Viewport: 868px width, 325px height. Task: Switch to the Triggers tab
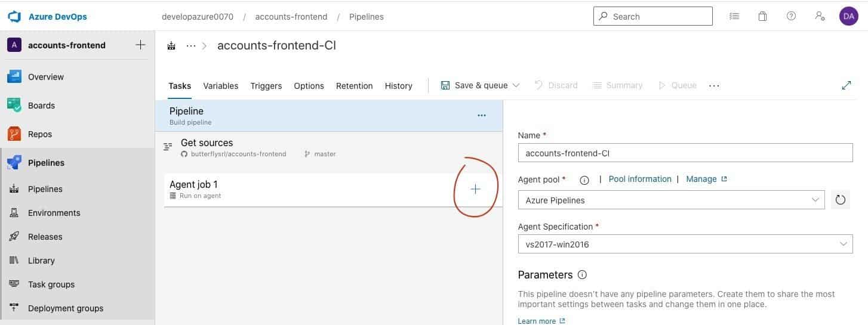point(266,86)
